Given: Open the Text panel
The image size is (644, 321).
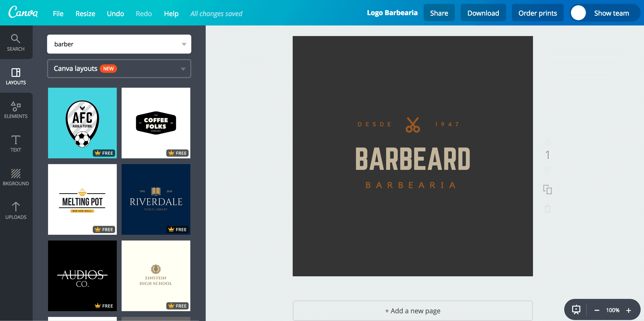Looking at the screenshot, I should pos(16,143).
